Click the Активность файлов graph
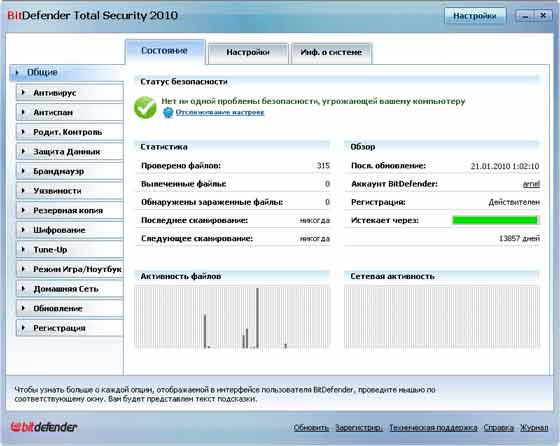 click(232, 317)
